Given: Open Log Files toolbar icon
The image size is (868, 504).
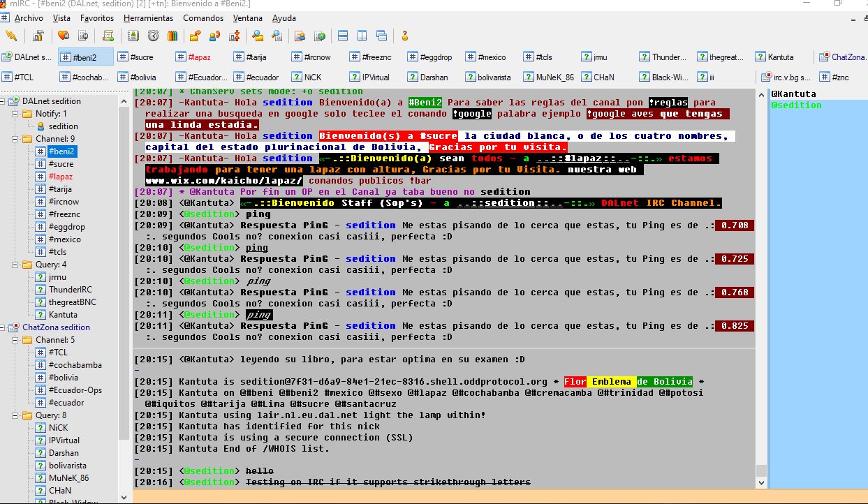Looking at the screenshot, I should (277, 36).
